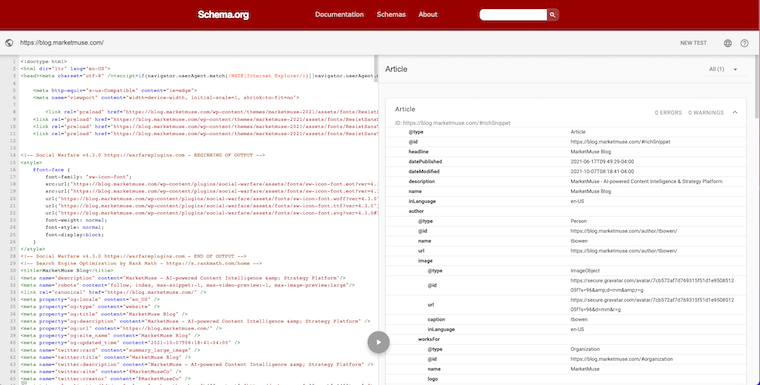Click the magnifier search button
Viewport: 760px width, 385px height.
point(553,15)
